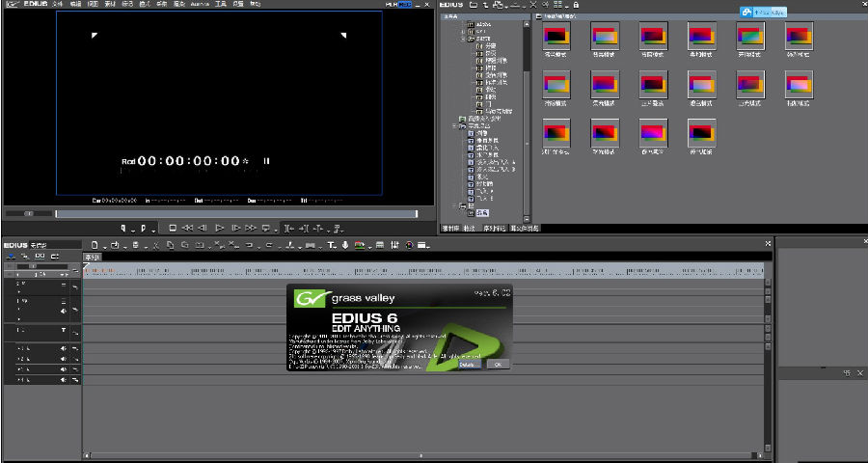The image size is (868, 463).
Task: Open the Audio Mixer faders icon
Action: [x=395, y=245]
